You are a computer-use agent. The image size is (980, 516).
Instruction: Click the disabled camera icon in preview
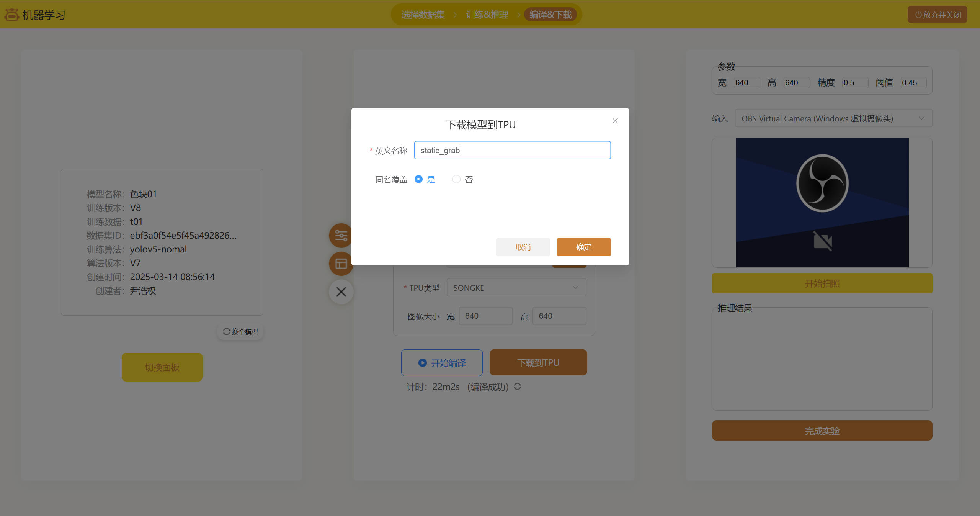pyautogui.click(x=822, y=241)
